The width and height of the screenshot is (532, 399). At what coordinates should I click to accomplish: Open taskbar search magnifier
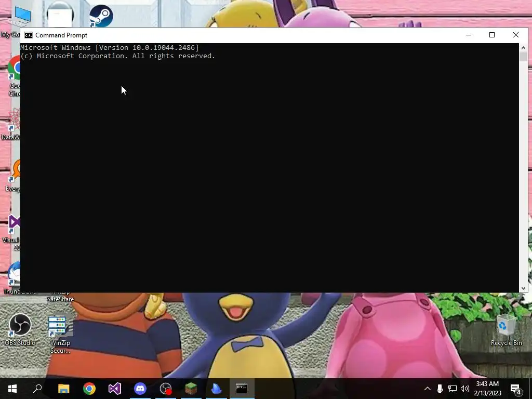coord(37,389)
